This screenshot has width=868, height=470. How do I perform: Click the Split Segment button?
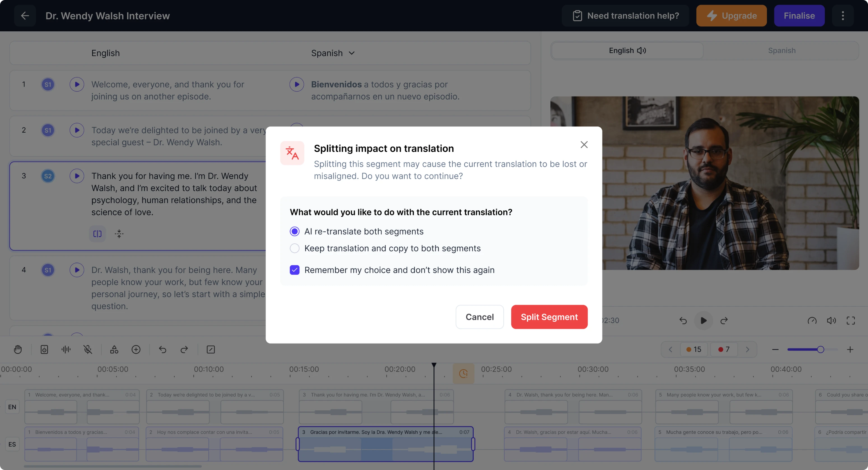(549, 317)
